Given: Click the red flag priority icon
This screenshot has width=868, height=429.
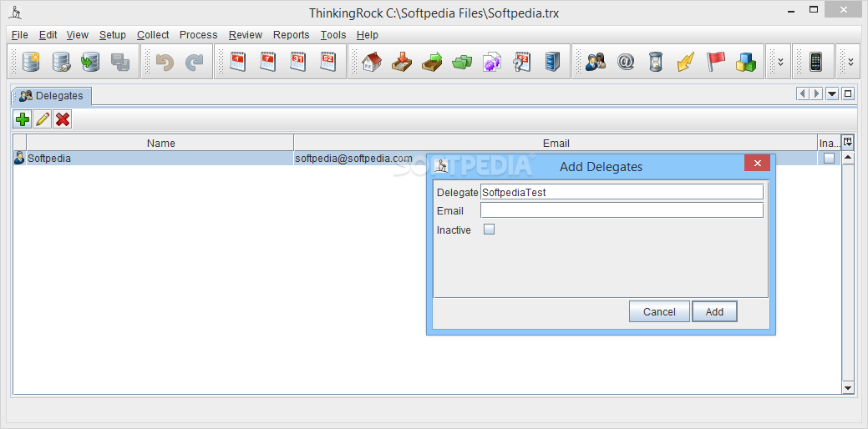Looking at the screenshot, I should point(715,62).
